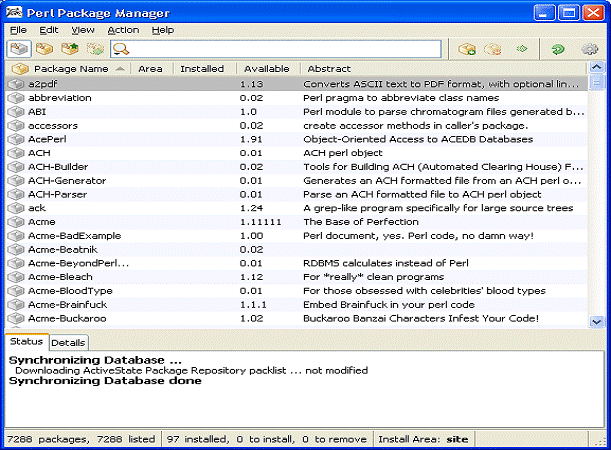The width and height of the screenshot is (611, 450).
Task: Click the a2pdf package icon
Action: 16,84
